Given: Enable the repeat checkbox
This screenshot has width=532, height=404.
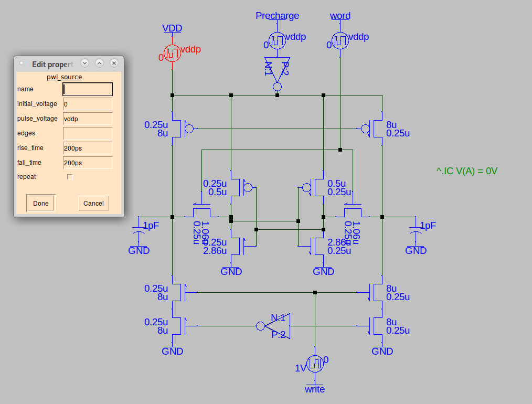Looking at the screenshot, I should point(70,177).
